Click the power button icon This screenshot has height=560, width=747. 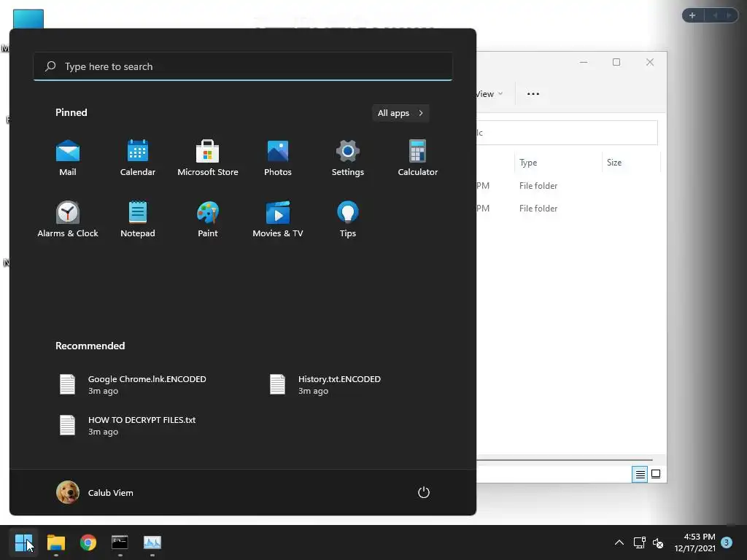coord(424,492)
